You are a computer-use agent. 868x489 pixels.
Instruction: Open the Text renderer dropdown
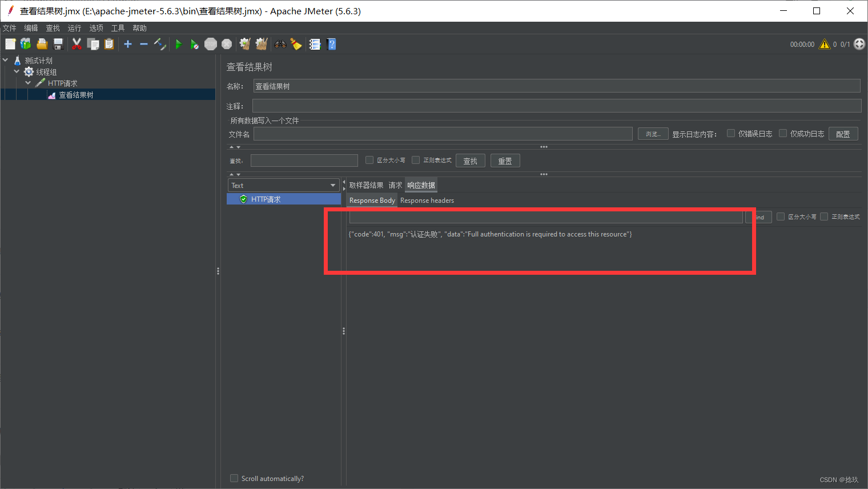coord(284,185)
